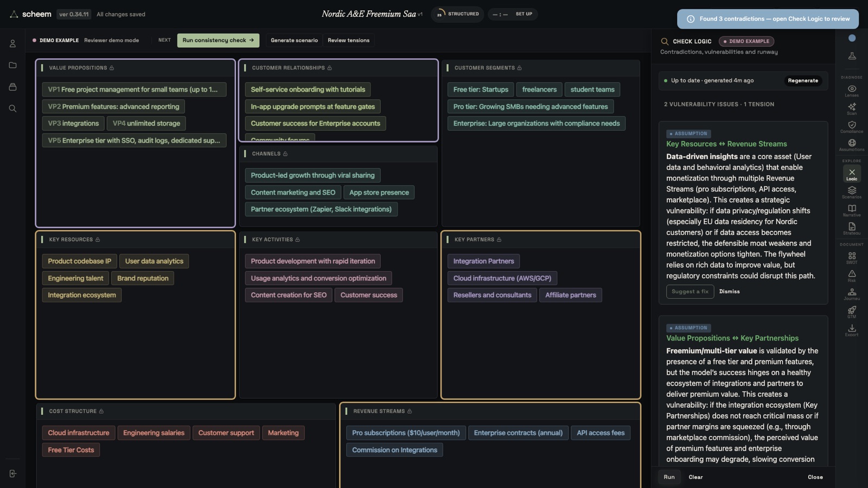
Task: Open the Lenses diagnose tool
Action: point(852,91)
